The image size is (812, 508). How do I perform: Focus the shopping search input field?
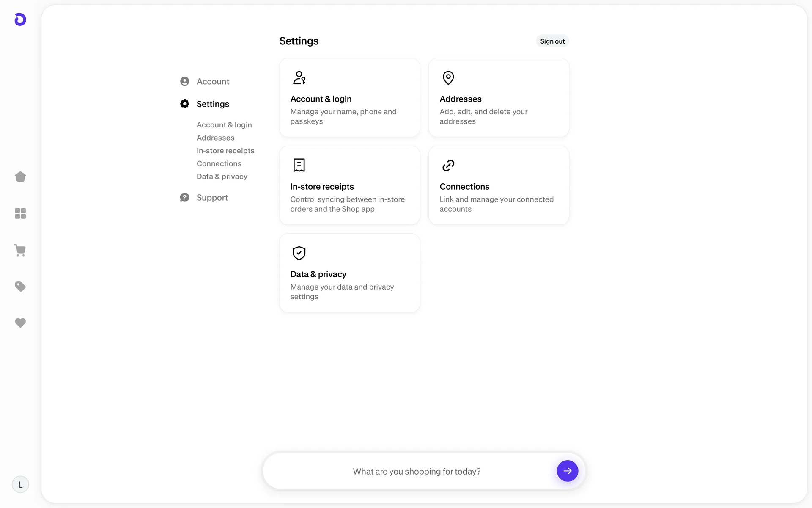pyautogui.click(x=417, y=471)
